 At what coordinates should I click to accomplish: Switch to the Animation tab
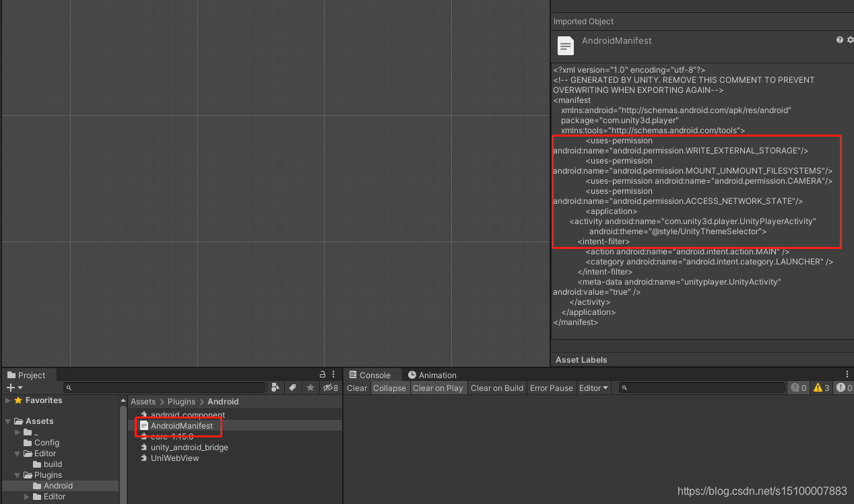(432, 375)
